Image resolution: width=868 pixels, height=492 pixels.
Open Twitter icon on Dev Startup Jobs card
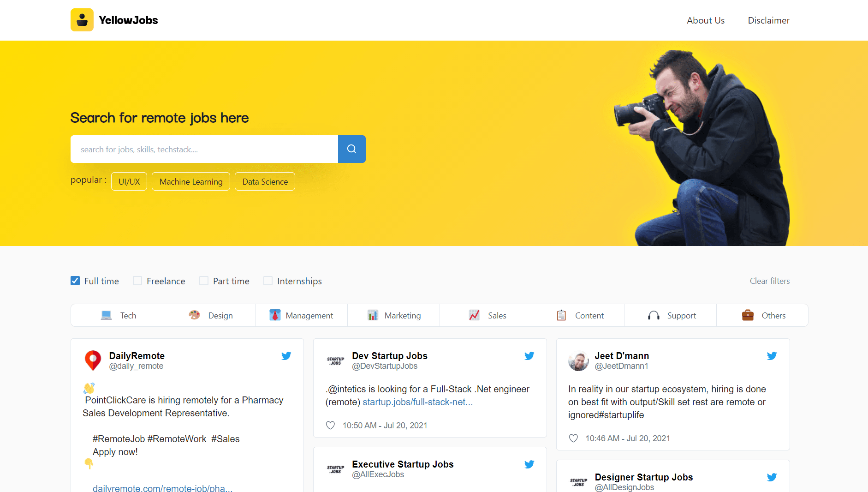coord(529,356)
